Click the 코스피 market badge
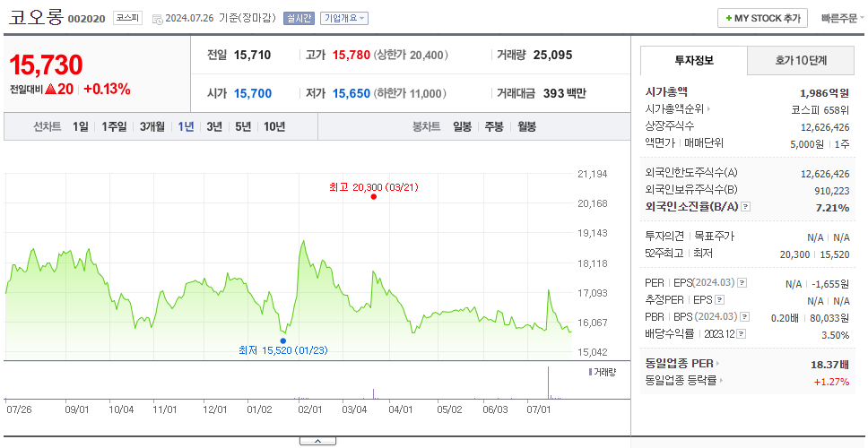This screenshot has width=868, height=448. point(128,18)
